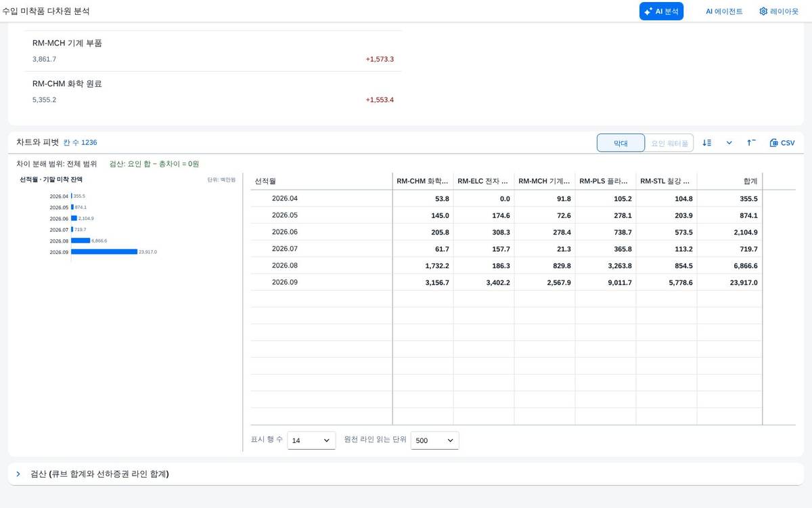This screenshot has width=812, height=508.
Task: Click the RM-CHM 화학 column header
Action: [423, 181]
